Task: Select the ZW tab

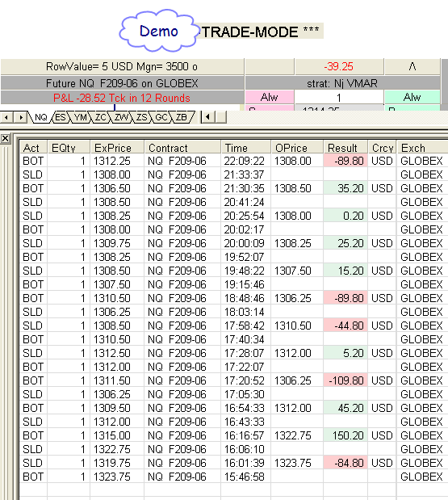Action: (x=121, y=117)
